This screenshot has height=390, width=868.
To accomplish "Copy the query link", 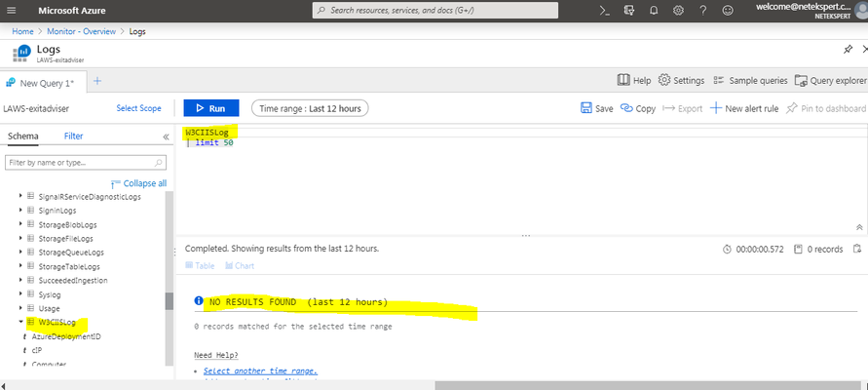I will coord(638,108).
